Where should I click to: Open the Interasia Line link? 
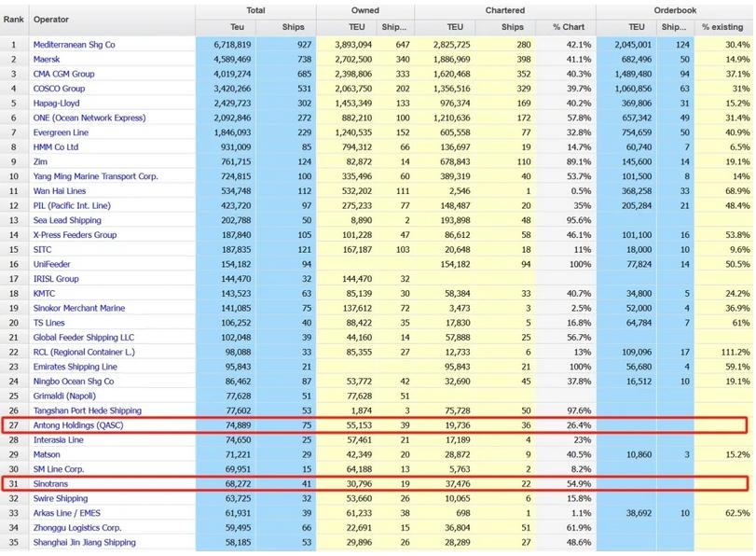[x=59, y=439]
